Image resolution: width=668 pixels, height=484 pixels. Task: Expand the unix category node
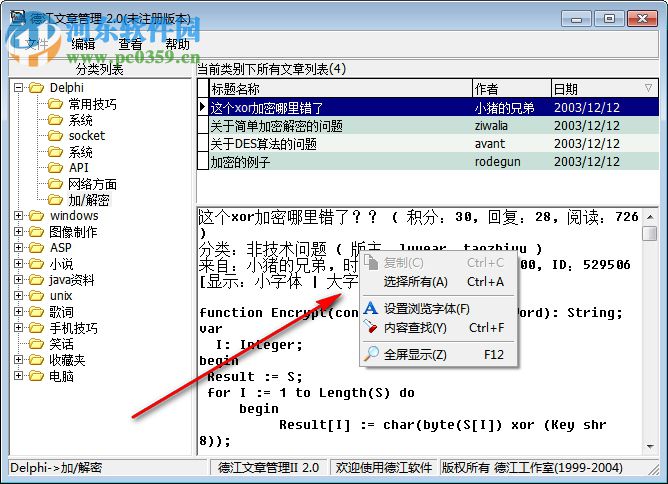tap(18, 296)
